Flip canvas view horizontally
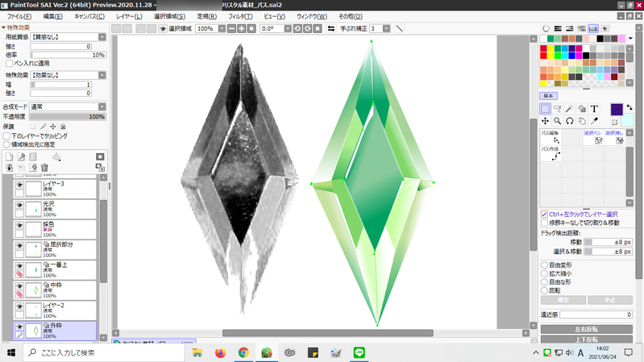The width and height of the screenshot is (644, 362). (331, 28)
